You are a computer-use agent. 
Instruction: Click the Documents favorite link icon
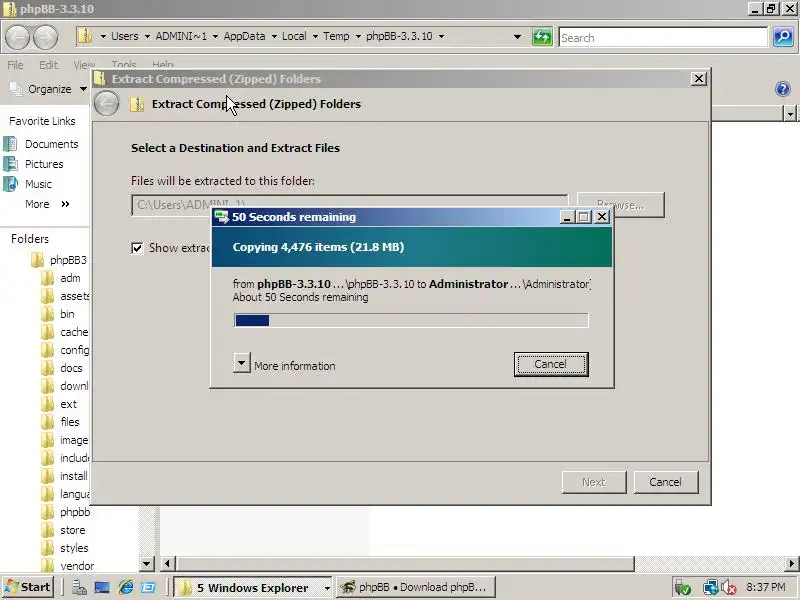point(10,144)
